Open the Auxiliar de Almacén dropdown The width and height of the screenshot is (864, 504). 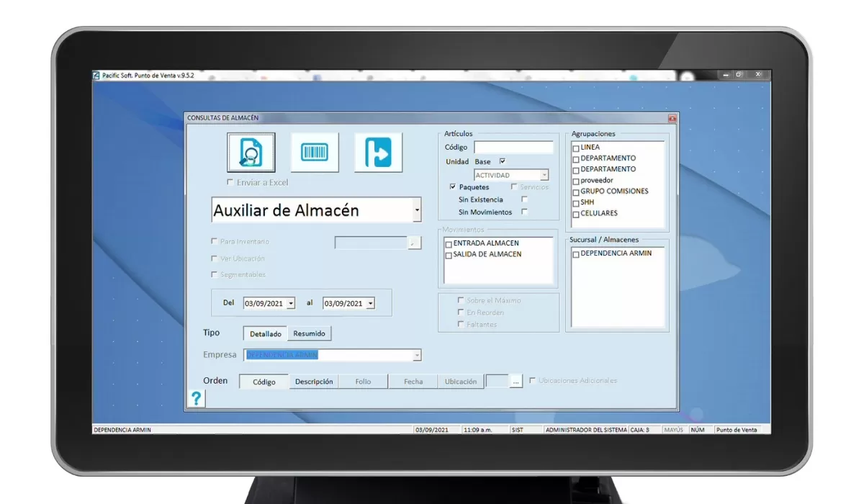tap(416, 210)
